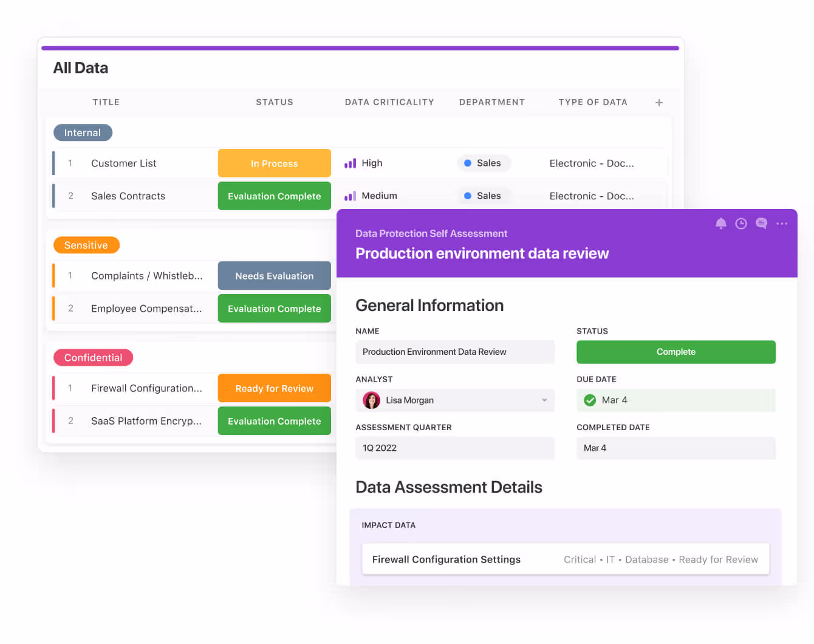The image size is (814, 644).
Task: Open the comments chat icon
Action: tap(761, 224)
